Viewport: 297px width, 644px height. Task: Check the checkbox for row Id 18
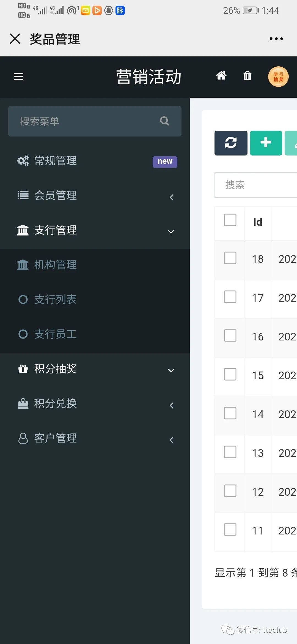[x=230, y=258]
